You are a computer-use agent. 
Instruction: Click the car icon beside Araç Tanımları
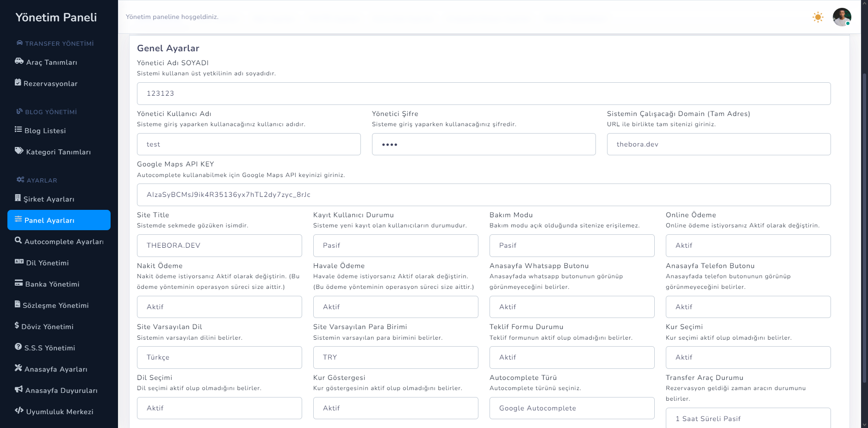19,61
